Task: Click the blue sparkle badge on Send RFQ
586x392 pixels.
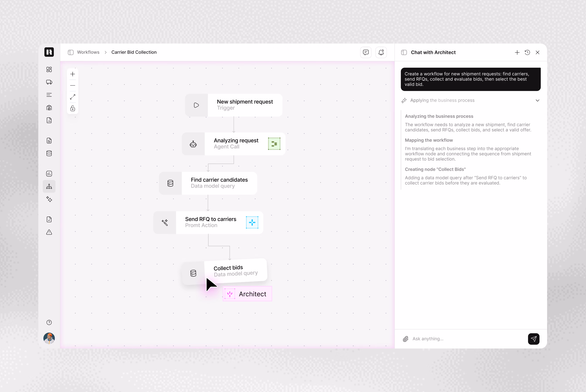Action: tap(252, 223)
